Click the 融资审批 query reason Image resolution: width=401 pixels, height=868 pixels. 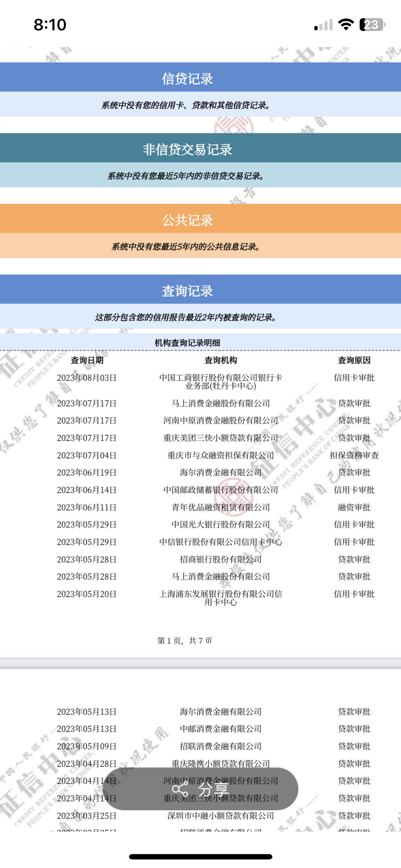[x=354, y=507]
